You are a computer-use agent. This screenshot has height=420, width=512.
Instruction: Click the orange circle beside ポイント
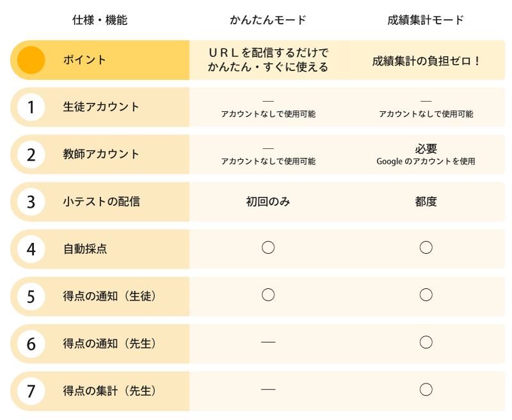tap(31, 60)
